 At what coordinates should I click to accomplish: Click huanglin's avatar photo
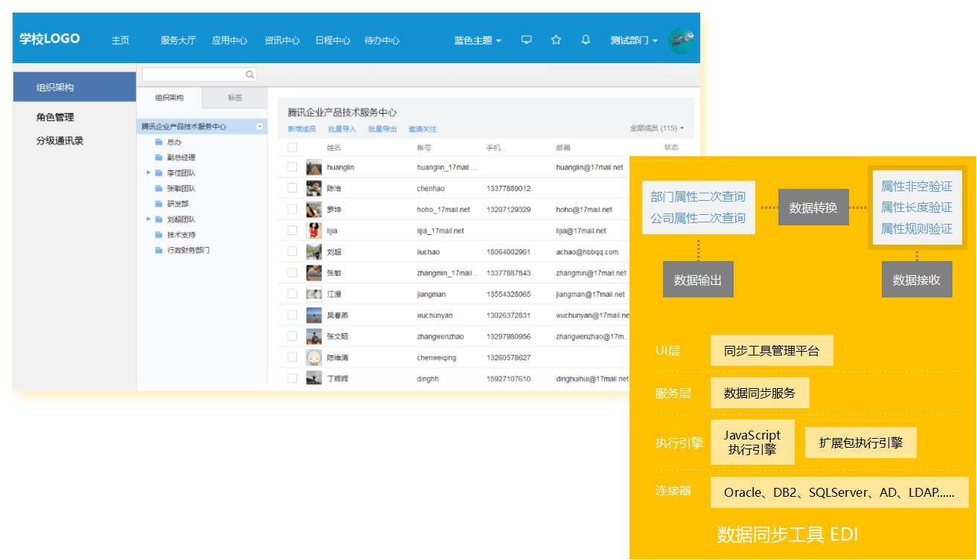tap(314, 167)
